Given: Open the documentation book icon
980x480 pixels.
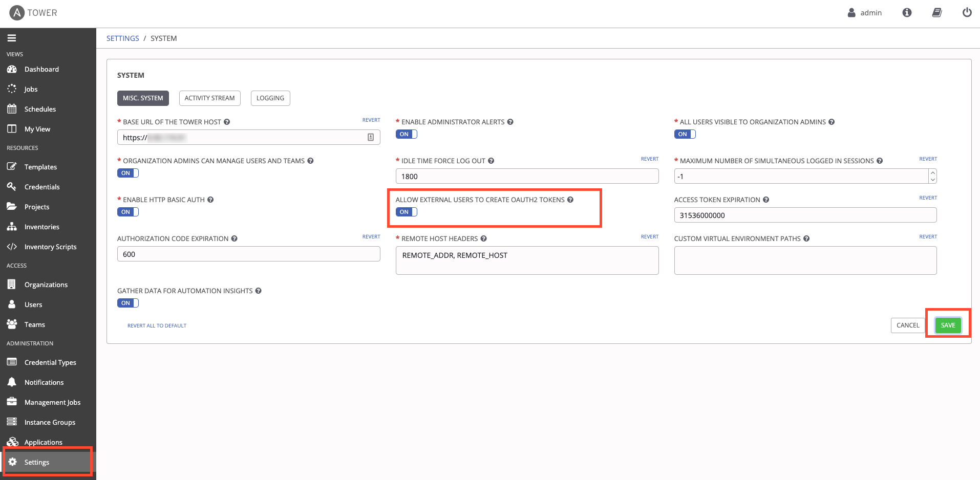Looking at the screenshot, I should click(936, 12).
